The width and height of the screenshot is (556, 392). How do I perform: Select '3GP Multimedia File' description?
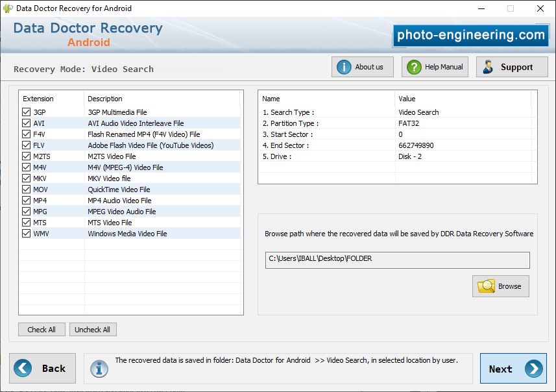pos(117,112)
